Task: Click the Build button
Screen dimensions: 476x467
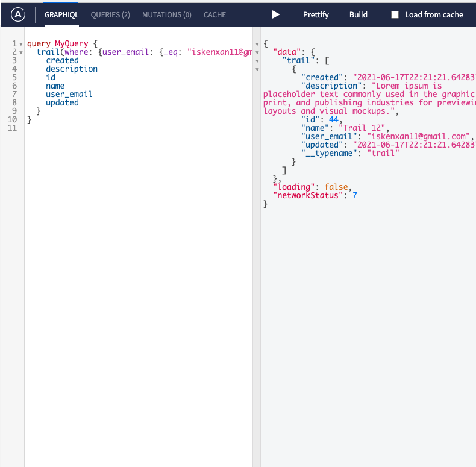Action: (359, 14)
